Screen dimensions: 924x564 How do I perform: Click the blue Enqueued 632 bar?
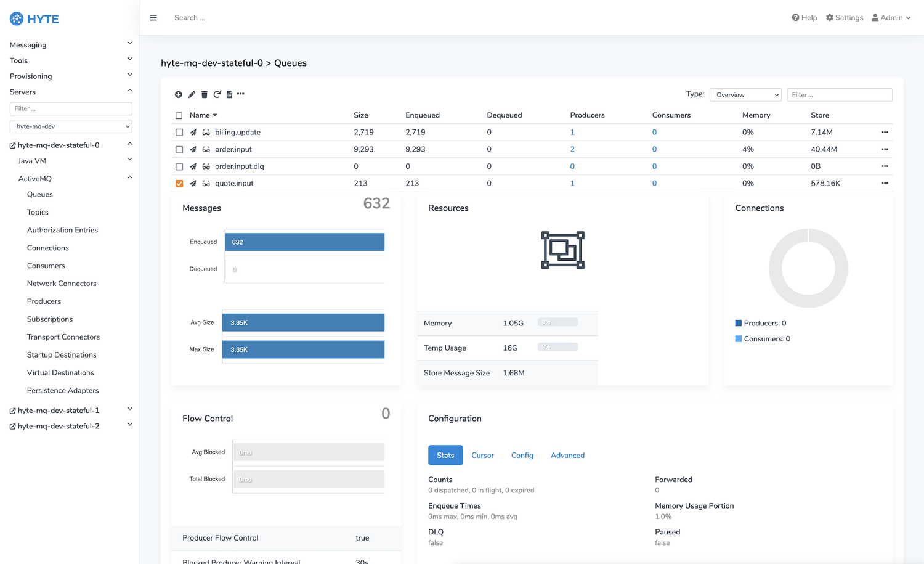pos(304,242)
